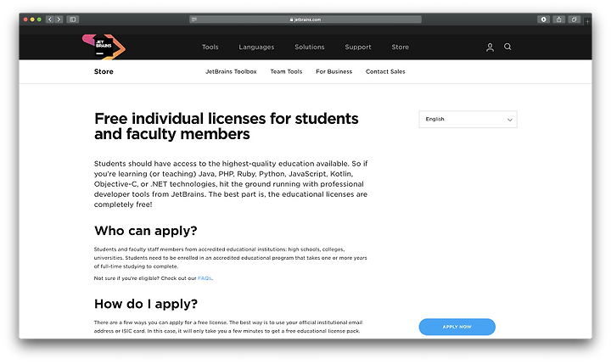This screenshot has height=364, width=611.
Task: Click the sentence 'Not sure if you're eligible?'
Action: coord(126,278)
